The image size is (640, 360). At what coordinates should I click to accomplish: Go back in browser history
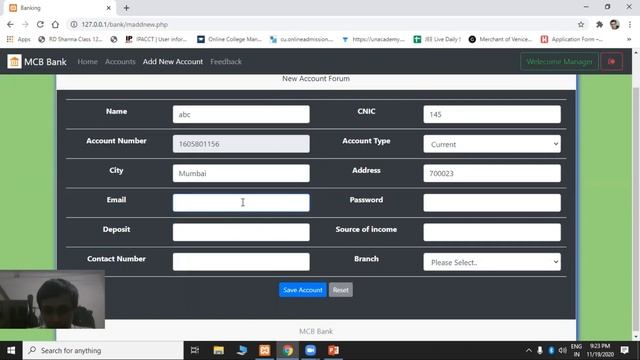pos(10,24)
